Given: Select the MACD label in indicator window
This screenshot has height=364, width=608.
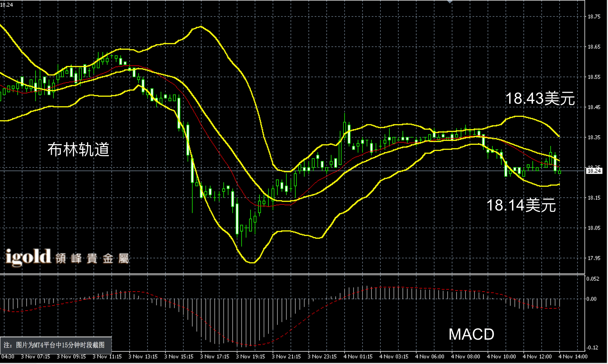Looking at the screenshot, I should tap(471, 334).
